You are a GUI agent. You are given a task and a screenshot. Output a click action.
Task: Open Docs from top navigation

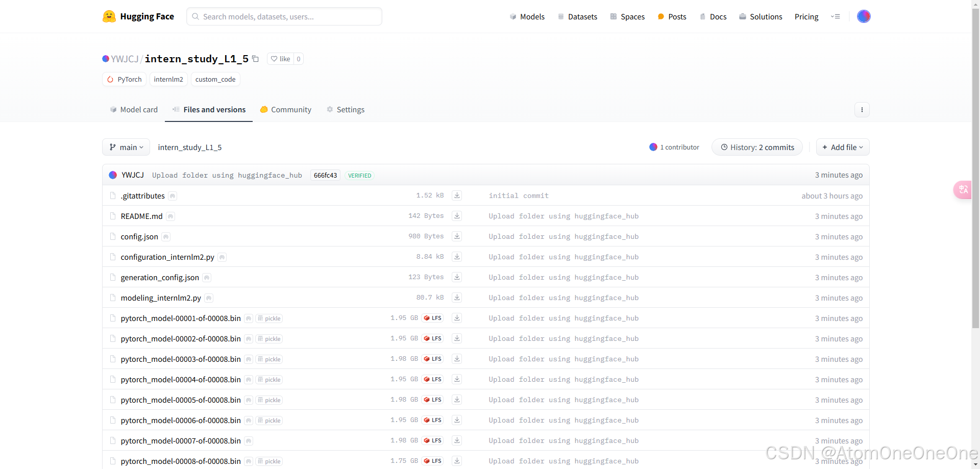713,17
